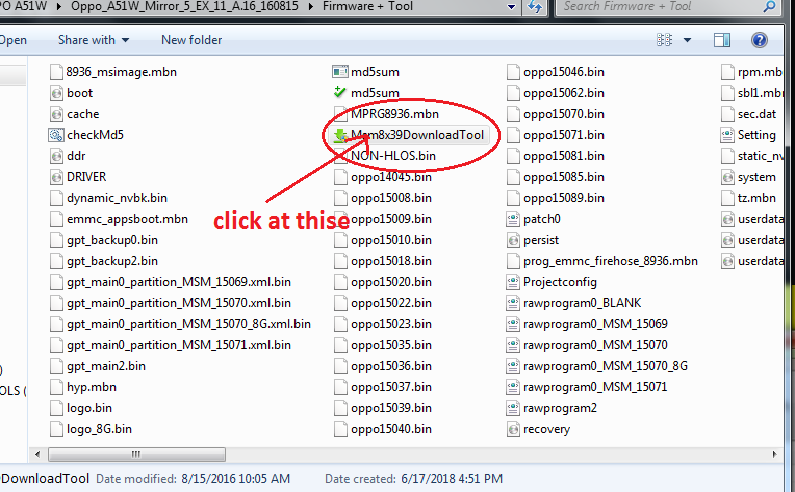Expand the Share with dropdown
This screenshot has height=492, width=795.
coord(93,40)
